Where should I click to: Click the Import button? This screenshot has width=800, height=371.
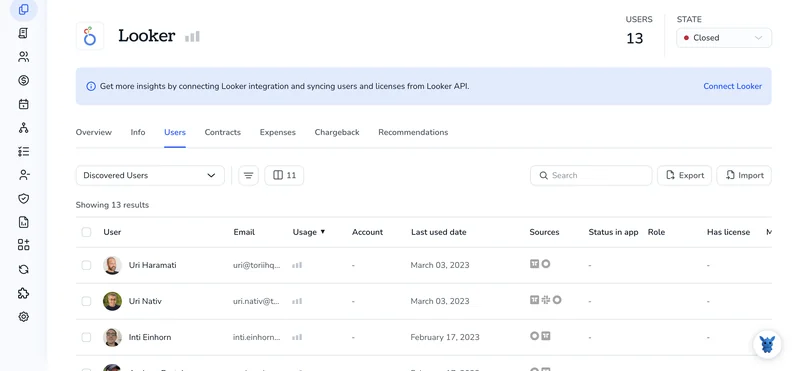point(744,175)
